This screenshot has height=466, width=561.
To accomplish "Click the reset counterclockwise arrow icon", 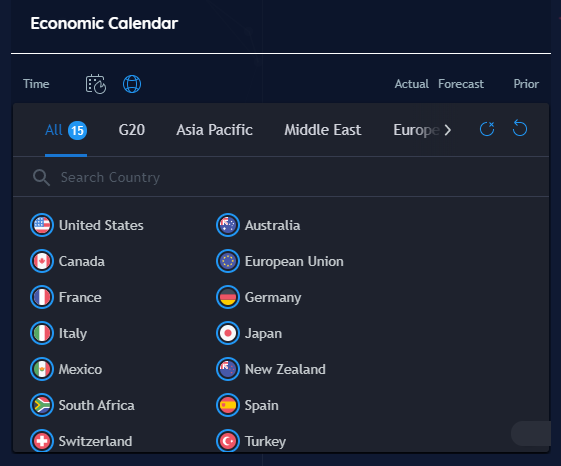I will click(519, 128).
